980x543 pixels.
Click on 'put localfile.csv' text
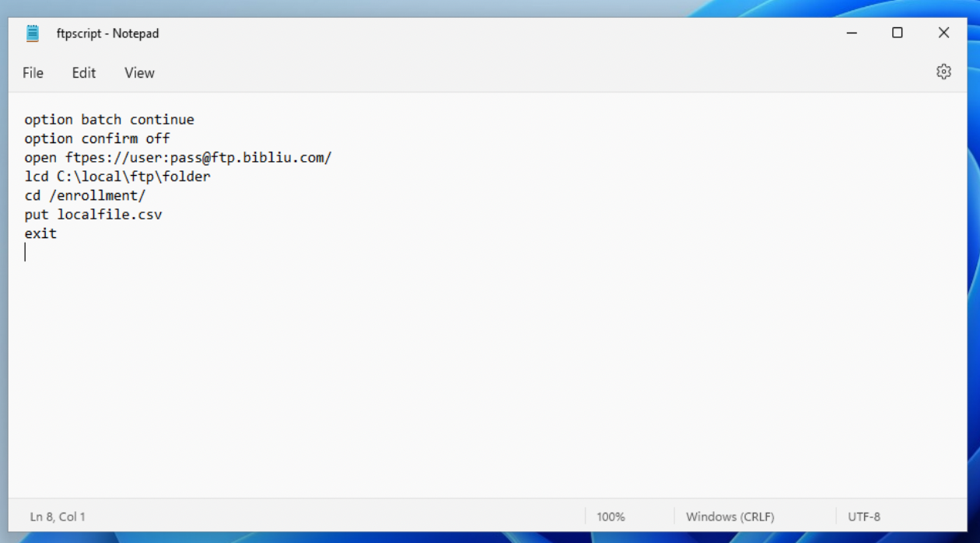pos(93,215)
